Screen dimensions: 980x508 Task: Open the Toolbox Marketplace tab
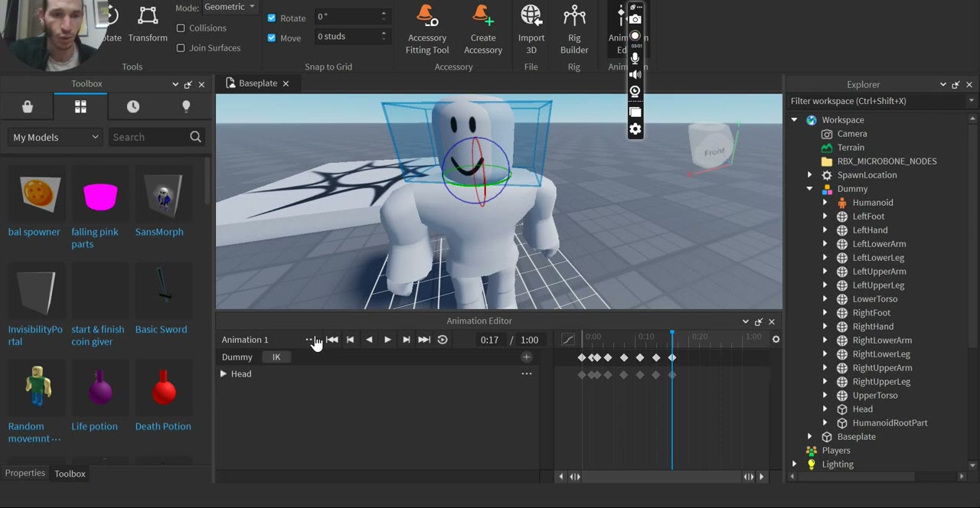point(28,107)
